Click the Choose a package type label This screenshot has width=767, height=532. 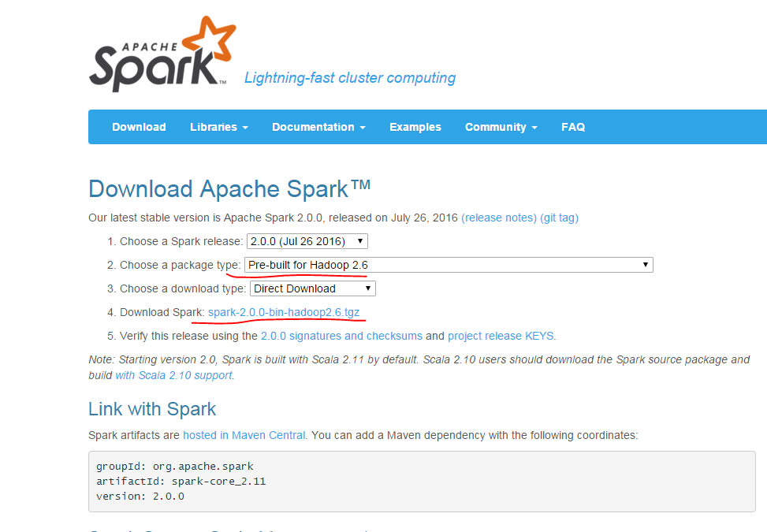[180, 265]
